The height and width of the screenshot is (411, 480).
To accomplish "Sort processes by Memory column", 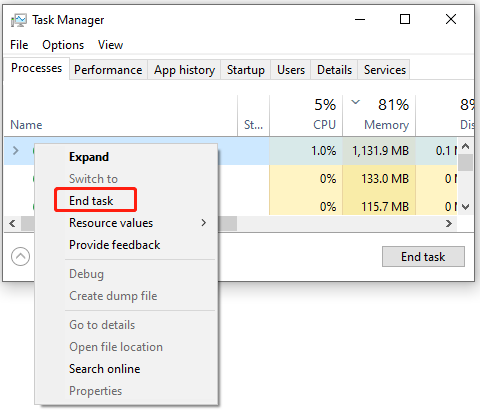I will point(379,116).
